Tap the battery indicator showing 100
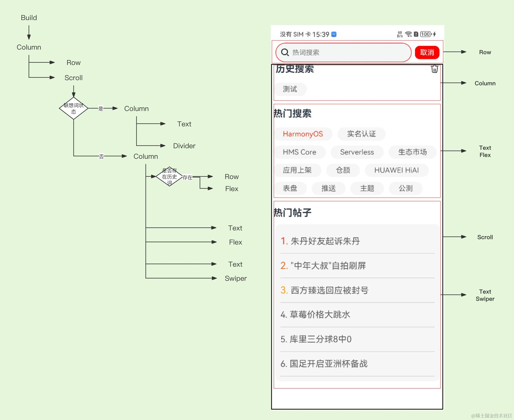 [426, 34]
